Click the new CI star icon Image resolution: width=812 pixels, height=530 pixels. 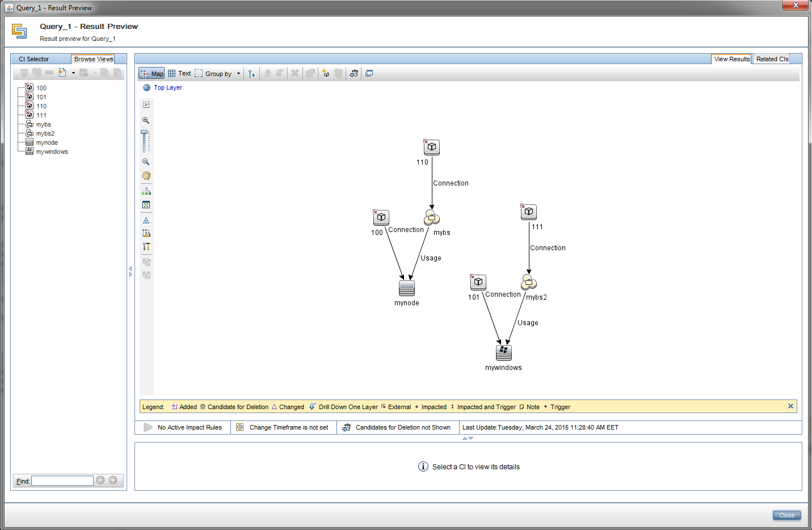[325, 73]
